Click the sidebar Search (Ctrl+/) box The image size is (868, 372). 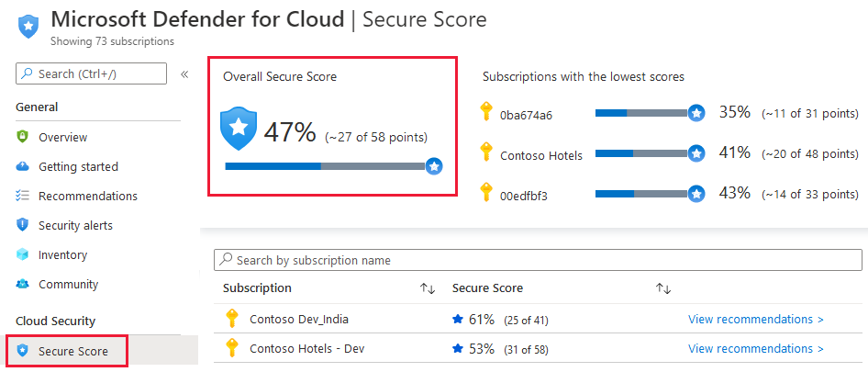(92, 73)
